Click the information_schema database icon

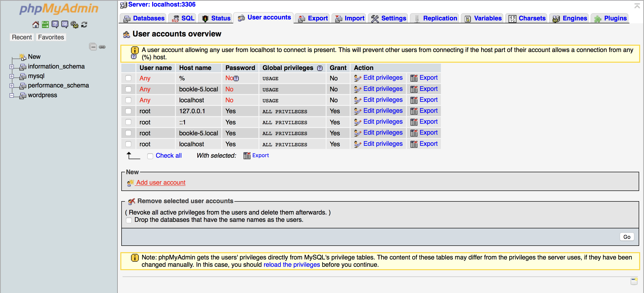point(23,67)
